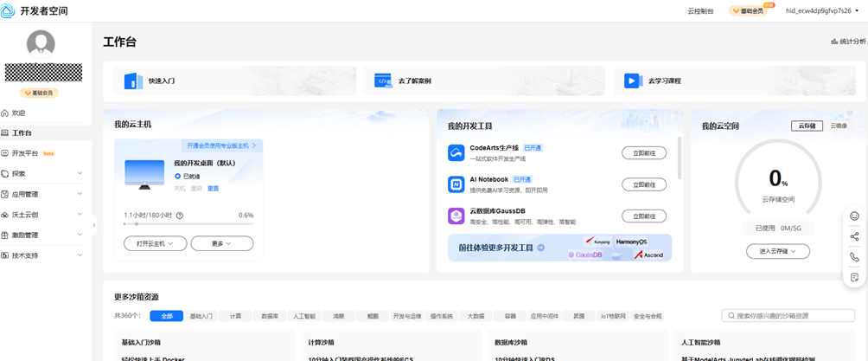This screenshot has height=361, width=868.
Task: Select the 人工智能 sandbox category tab
Action: tap(303, 317)
